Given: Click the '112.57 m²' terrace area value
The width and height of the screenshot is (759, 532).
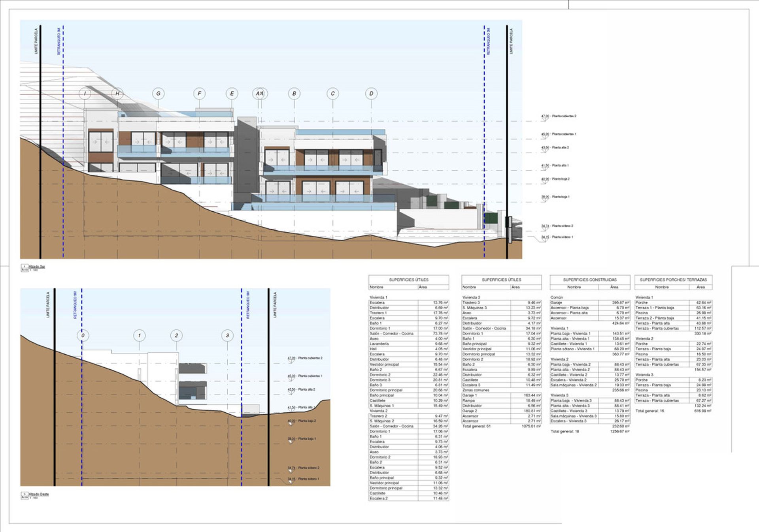Looking at the screenshot, I should pos(703,328).
